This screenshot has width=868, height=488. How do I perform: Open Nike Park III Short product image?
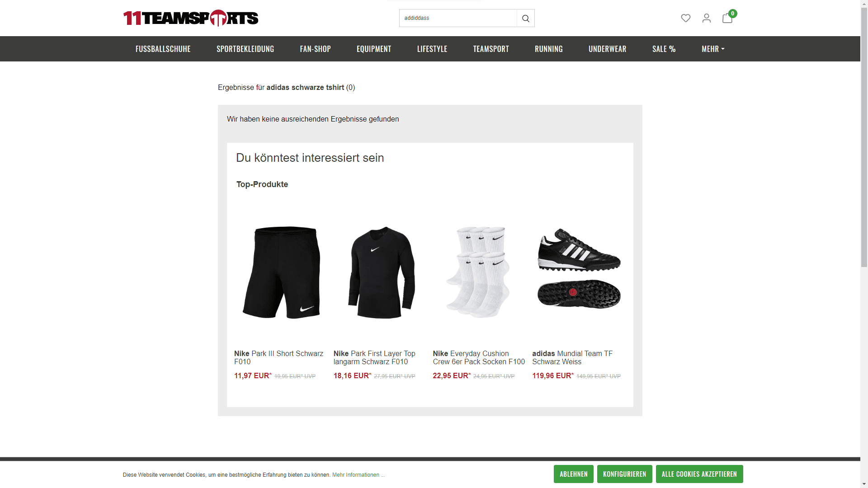pos(281,272)
